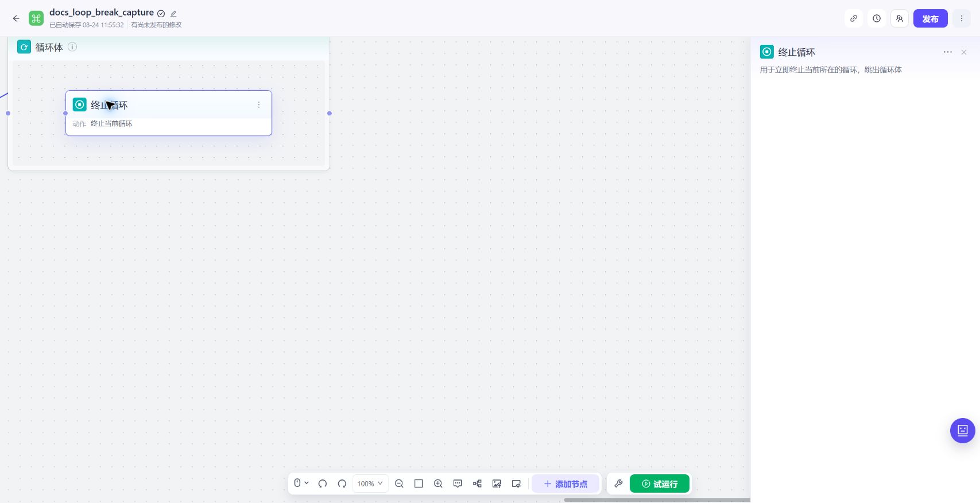
Task: Redo the last canvas action
Action: 342,483
